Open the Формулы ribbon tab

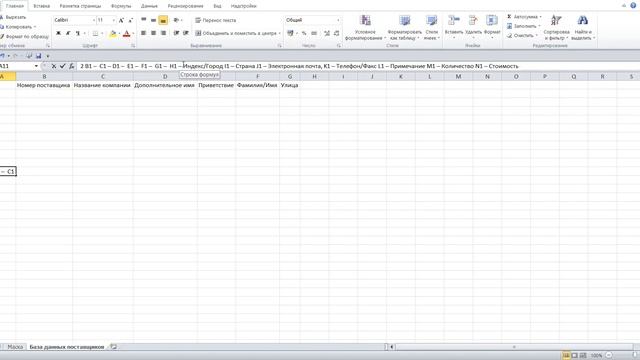point(121,6)
